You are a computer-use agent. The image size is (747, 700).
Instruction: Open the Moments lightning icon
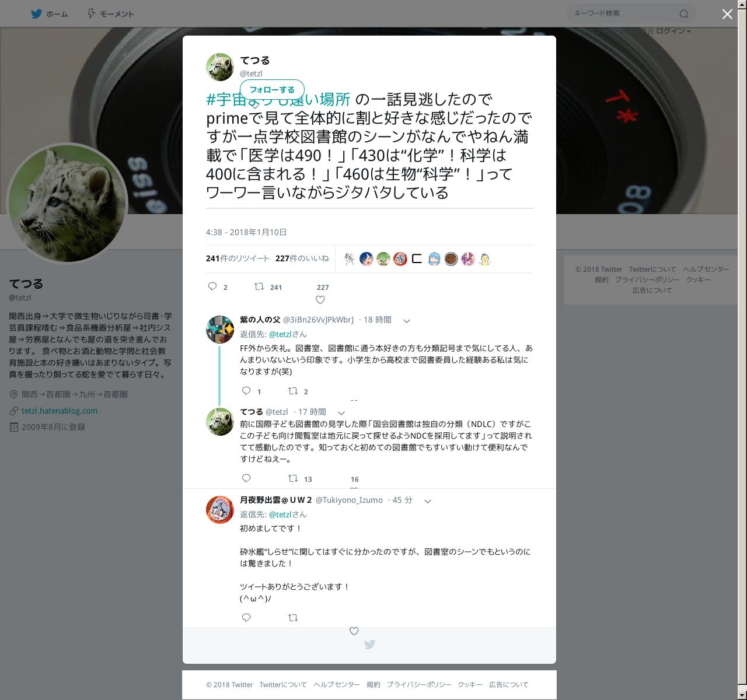point(91,13)
